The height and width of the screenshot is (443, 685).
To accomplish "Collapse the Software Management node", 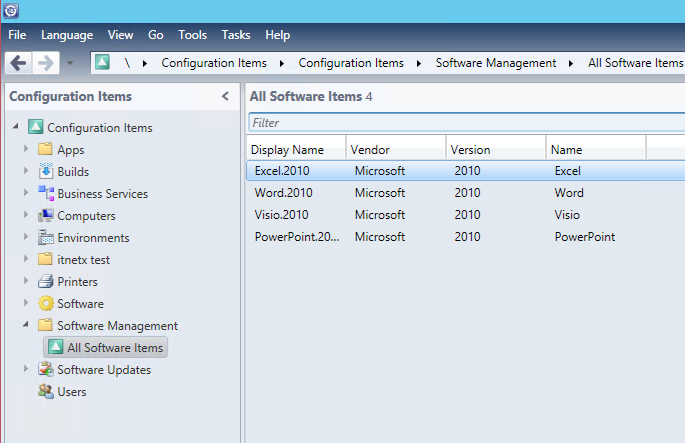I will tap(25, 326).
